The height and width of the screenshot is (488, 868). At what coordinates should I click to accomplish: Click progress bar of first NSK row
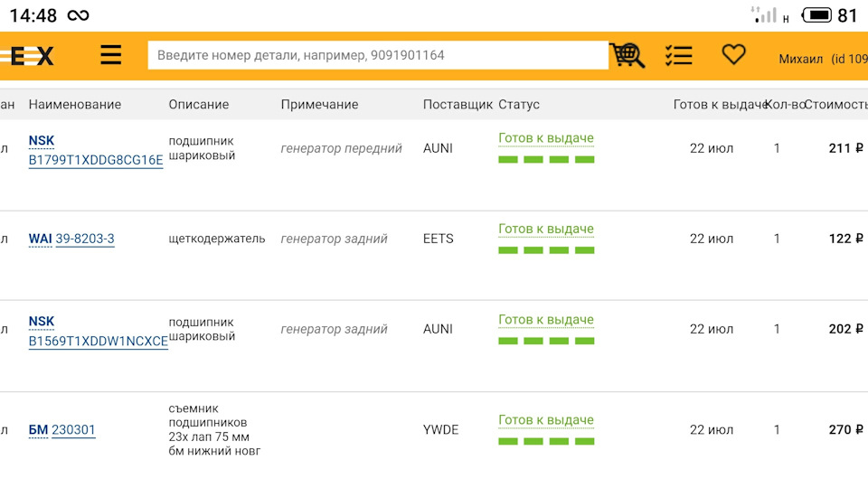pyautogui.click(x=546, y=160)
